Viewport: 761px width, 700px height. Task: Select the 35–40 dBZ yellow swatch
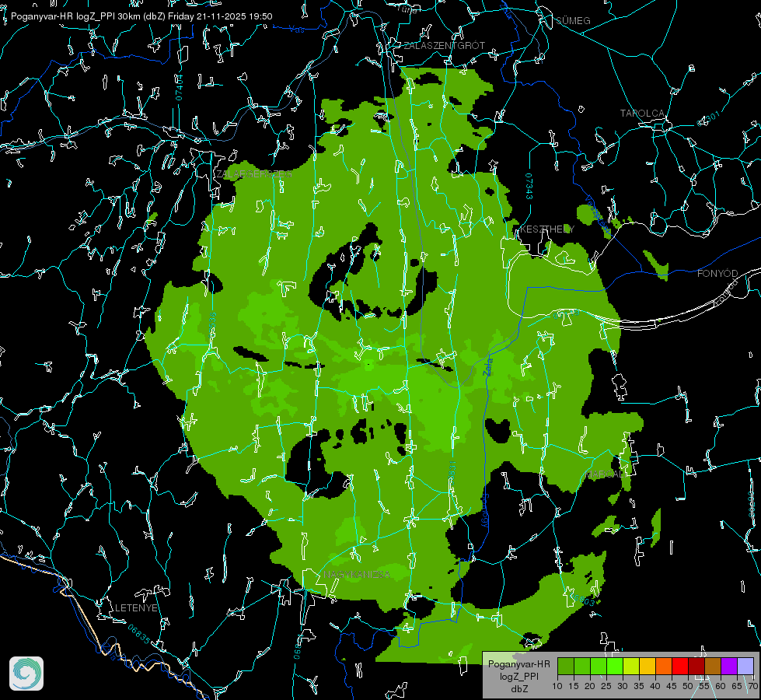(648, 667)
